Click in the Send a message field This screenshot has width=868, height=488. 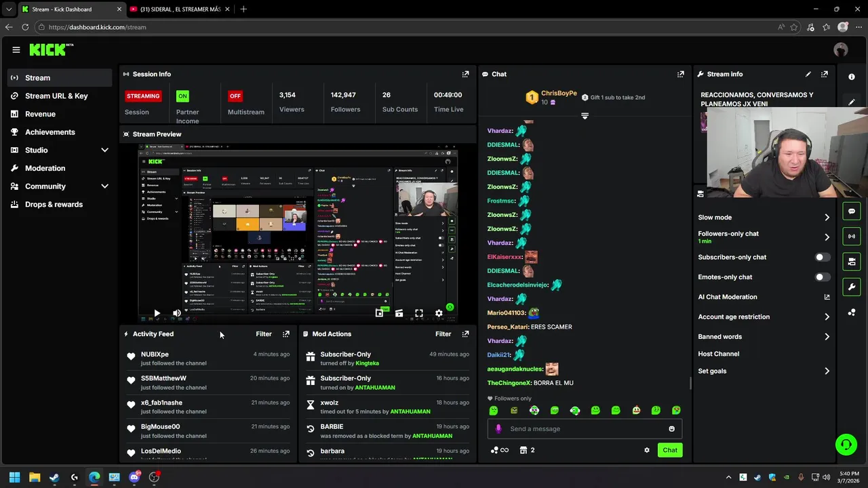coord(585,428)
